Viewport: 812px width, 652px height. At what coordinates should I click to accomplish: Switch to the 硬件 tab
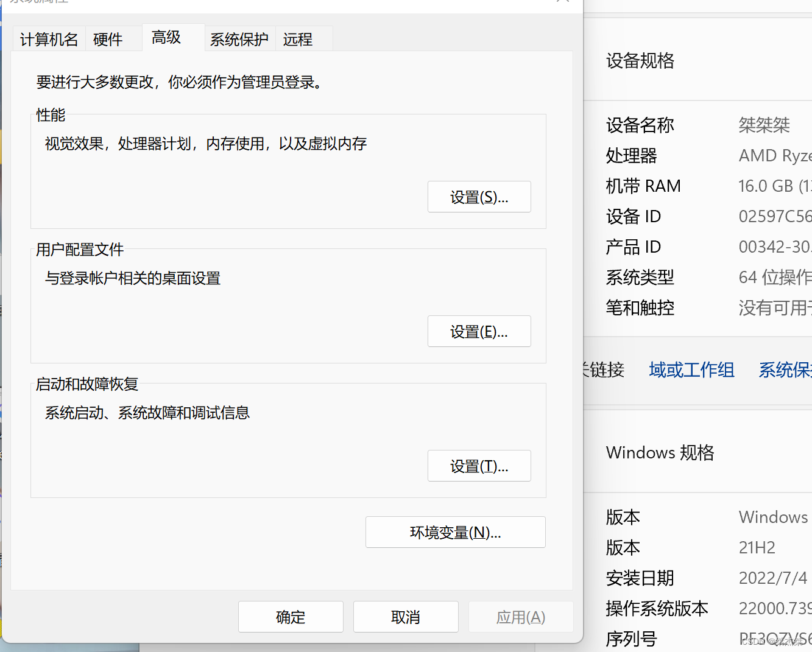[x=108, y=39]
